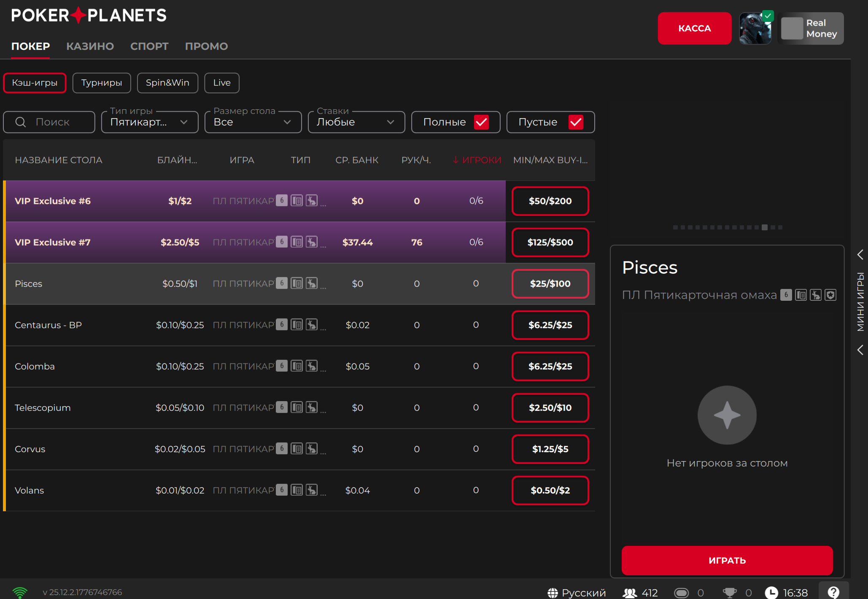
Task: Click the rabbit icon in the Pisces details panel
Action: [816, 295]
